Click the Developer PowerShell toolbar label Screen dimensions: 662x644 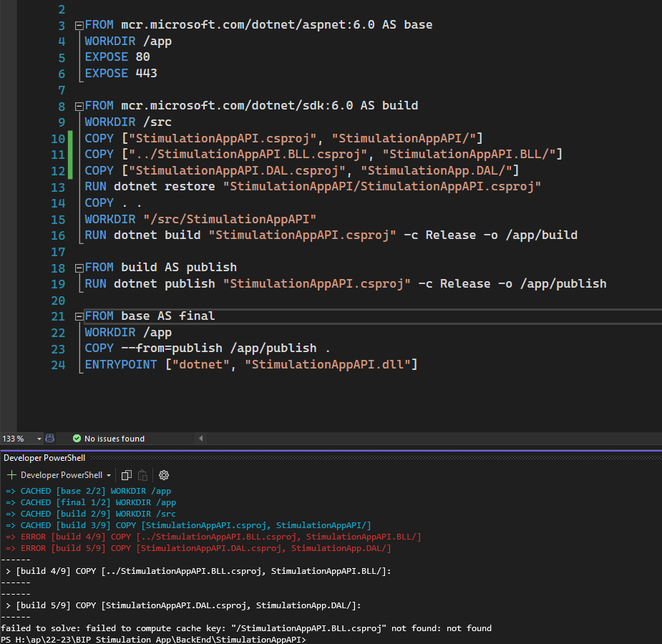click(62, 475)
